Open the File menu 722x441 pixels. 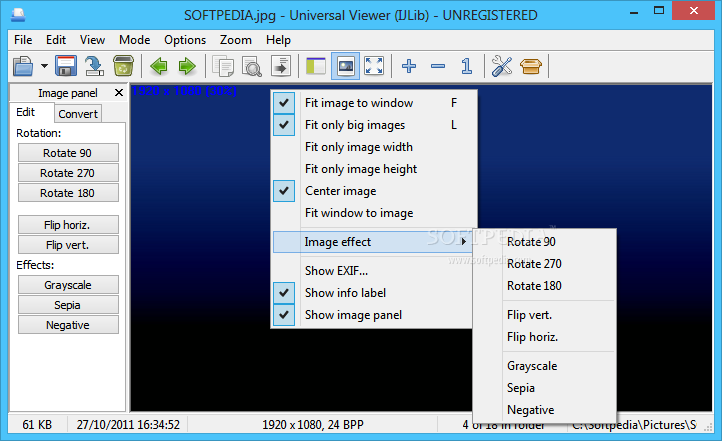point(23,40)
